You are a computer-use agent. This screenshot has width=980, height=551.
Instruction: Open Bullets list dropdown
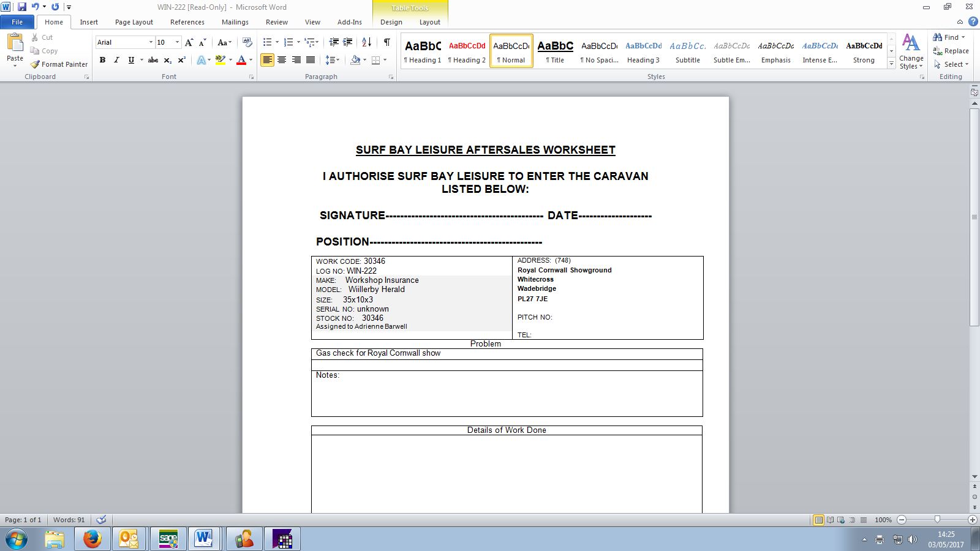point(277,42)
